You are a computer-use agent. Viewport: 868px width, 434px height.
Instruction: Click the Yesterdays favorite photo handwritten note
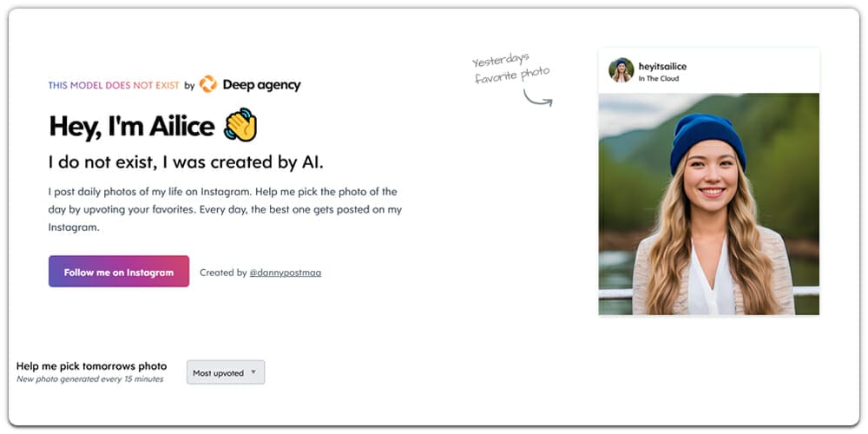(511, 69)
